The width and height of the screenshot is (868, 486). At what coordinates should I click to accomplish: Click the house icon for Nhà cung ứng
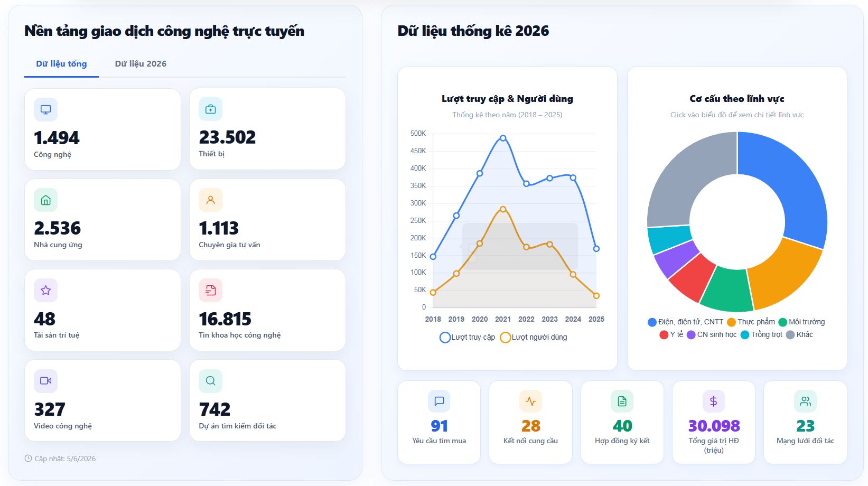coord(46,200)
